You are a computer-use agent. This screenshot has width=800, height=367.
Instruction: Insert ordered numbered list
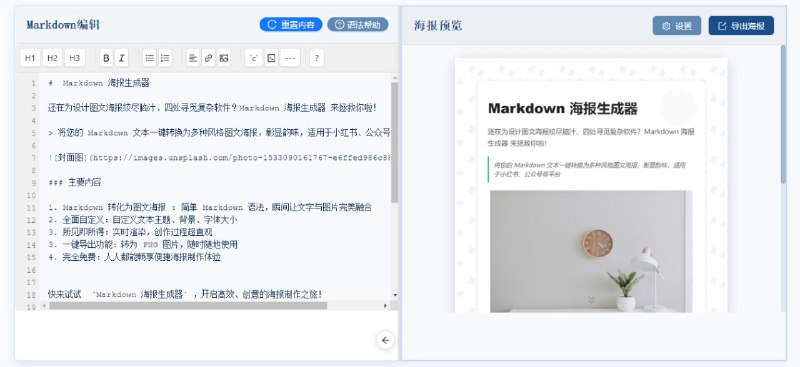tap(165, 58)
